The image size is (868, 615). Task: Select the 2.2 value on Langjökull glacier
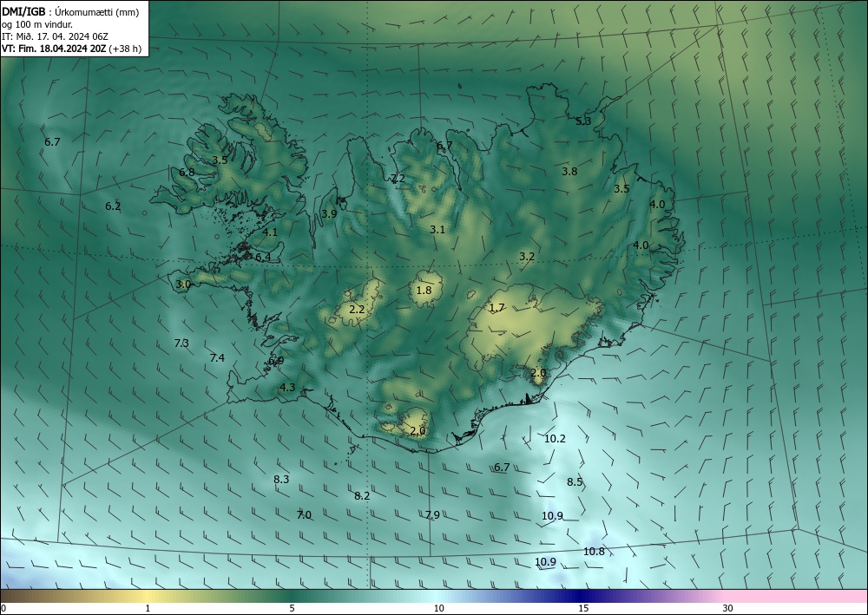tap(357, 309)
